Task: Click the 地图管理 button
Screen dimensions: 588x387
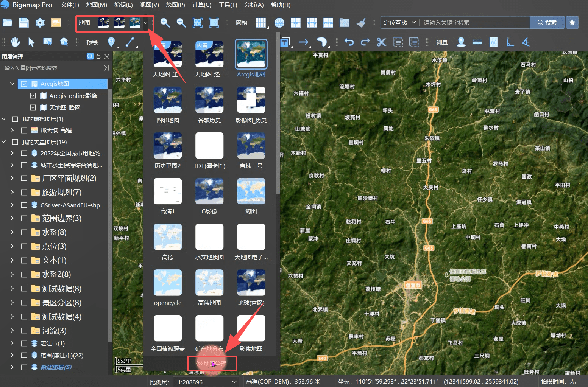Action: coord(212,364)
